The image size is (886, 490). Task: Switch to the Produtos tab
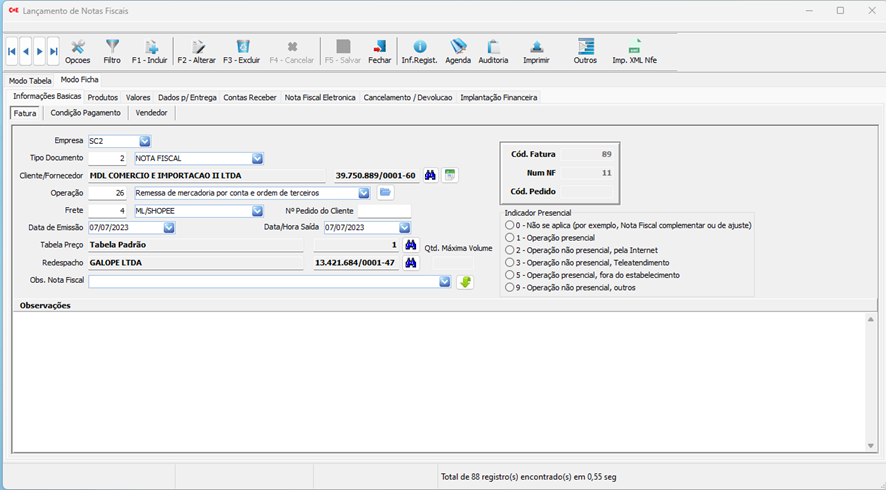[x=102, y=98]
